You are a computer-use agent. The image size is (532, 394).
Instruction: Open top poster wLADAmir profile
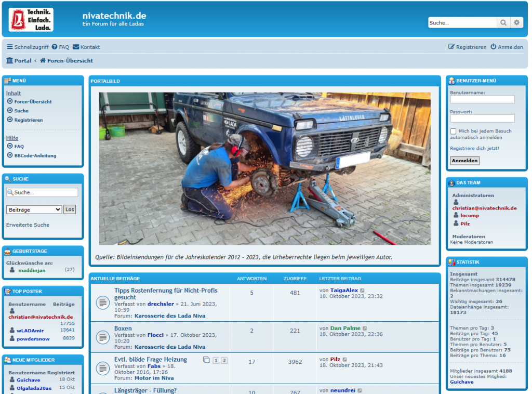point(30,330)
